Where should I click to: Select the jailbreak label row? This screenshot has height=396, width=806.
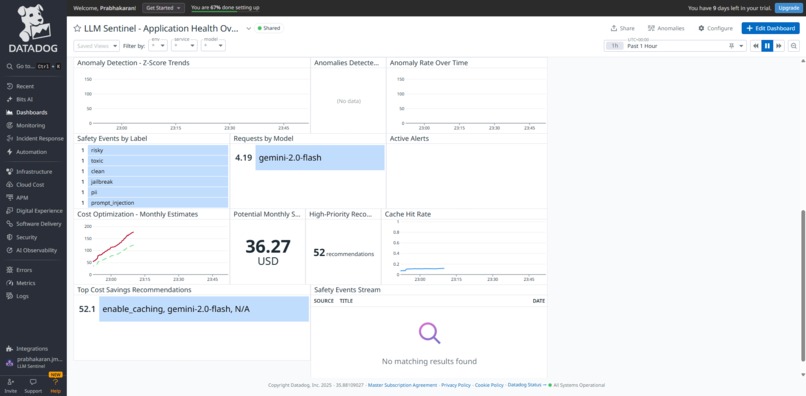pyautogui.click(x=158, y=182)
